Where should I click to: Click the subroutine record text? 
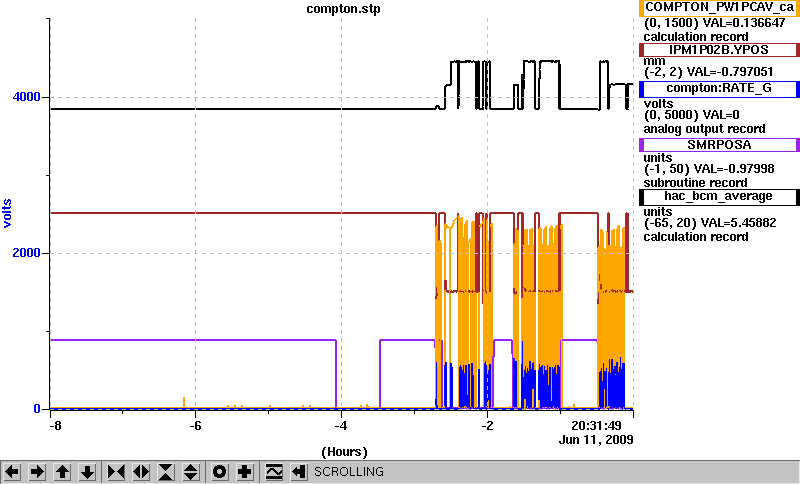[695, 183]
